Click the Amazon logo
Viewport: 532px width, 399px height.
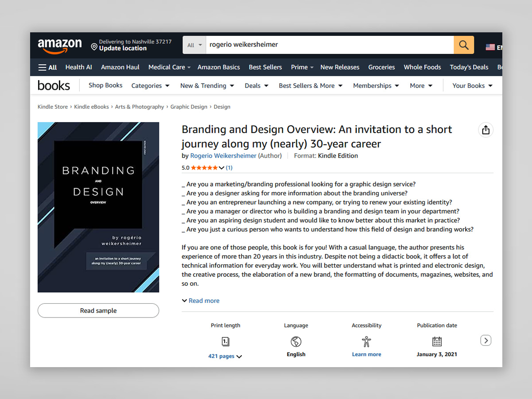pos(59,46)
